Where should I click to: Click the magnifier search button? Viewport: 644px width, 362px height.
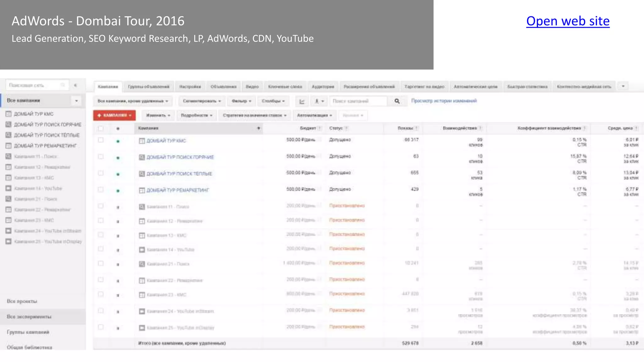[x=397, y=101]
